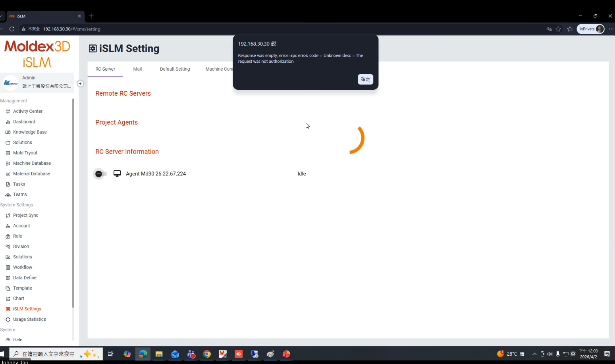Click the Knowledge Base book icon

pos(8,132)
